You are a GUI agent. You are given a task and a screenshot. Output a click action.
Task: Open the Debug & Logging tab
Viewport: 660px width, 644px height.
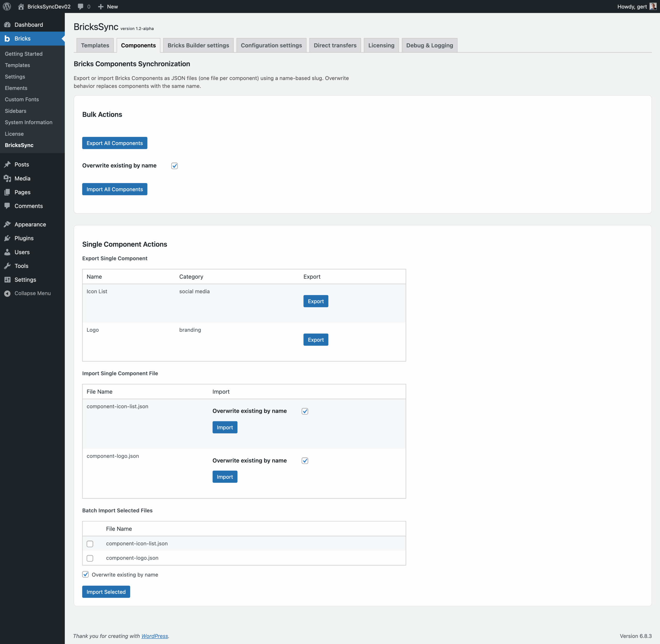click(x=430, y=45)
